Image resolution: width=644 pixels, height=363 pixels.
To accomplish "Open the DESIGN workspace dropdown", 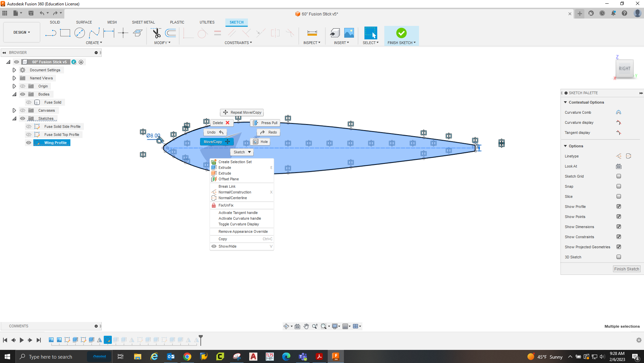I will pyautogui.click(x=22, y=32).
